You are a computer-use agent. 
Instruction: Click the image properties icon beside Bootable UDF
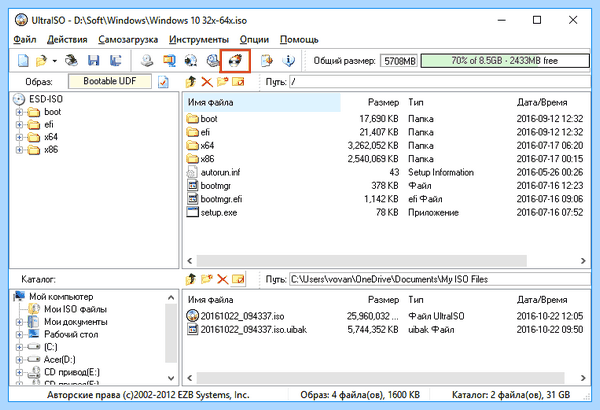(x=163, y=82)
